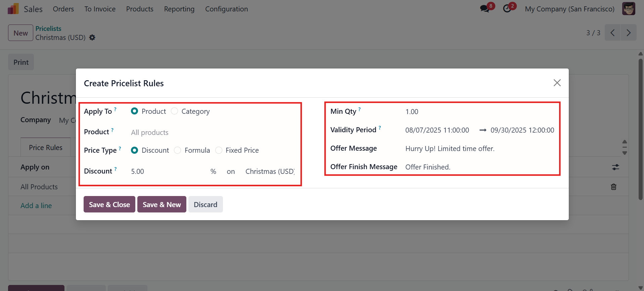Screen dimensions: 644x291
Task: Open gear actions menu beside Christmas (USD)
Action: point(92,38)
